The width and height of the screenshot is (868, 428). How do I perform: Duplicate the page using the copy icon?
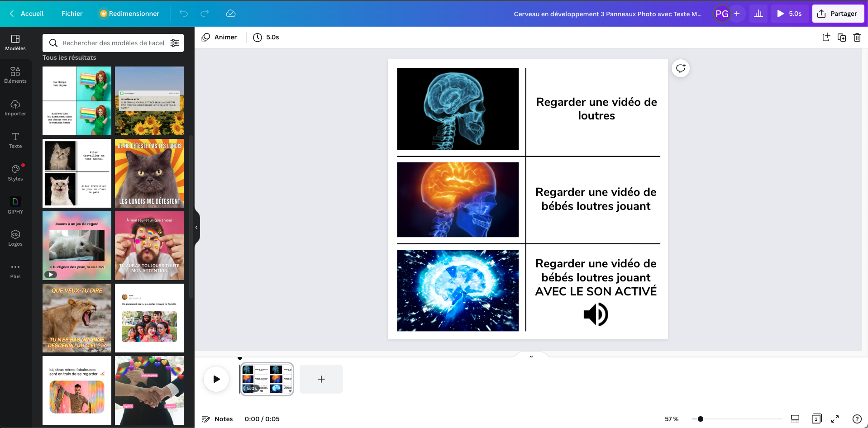(841, 38)
